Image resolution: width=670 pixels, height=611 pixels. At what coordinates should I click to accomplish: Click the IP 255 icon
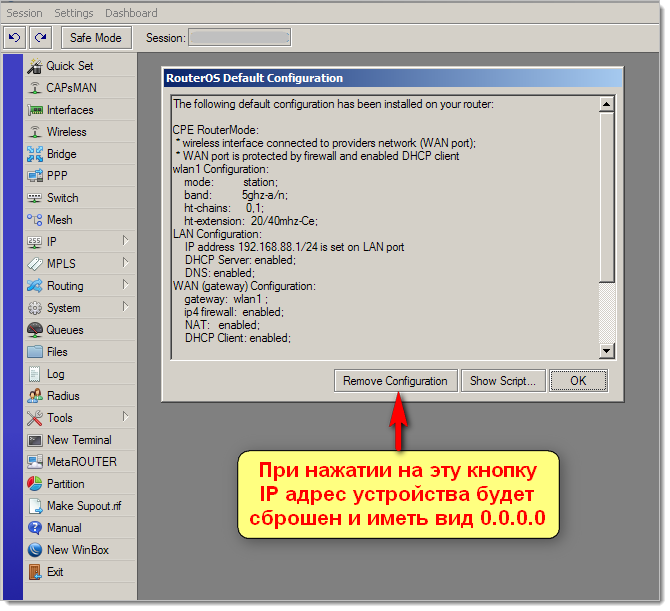tap(35, 242)
